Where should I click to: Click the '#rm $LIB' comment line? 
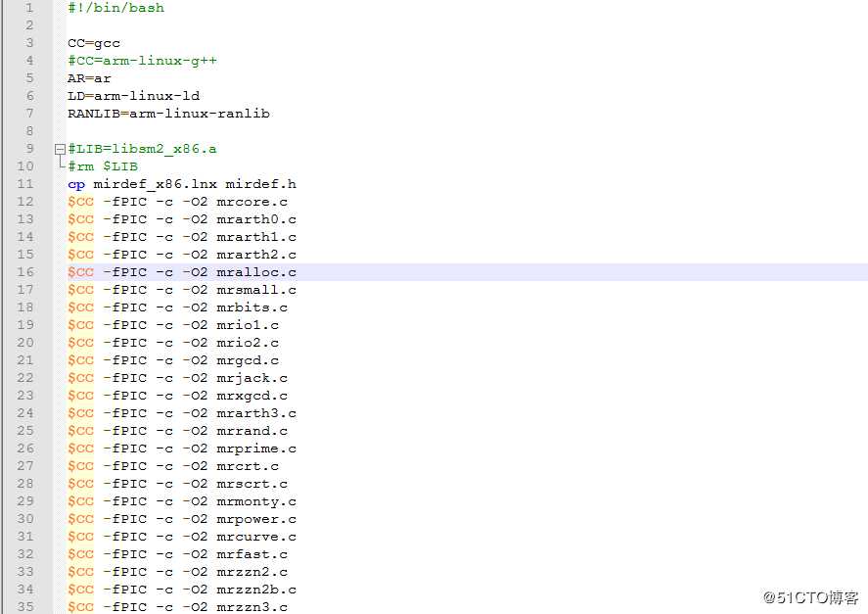click(103, 166)
